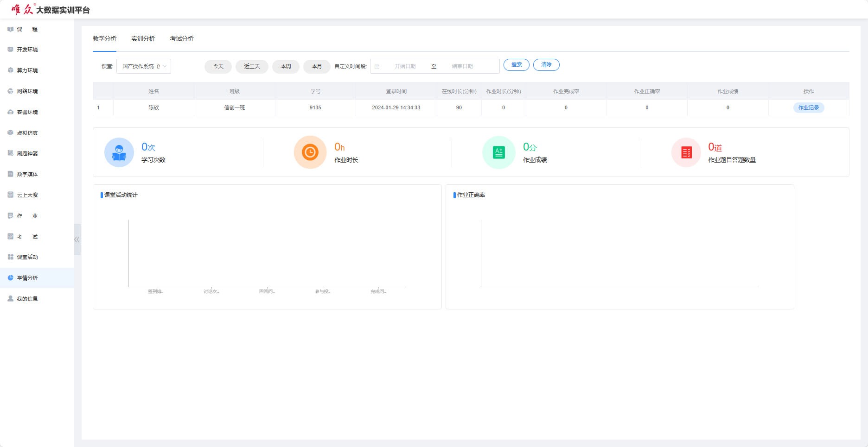Image resolution: width=868 pixels, height=447 pixels.
Task: Click the 课程 book icon in sidebar
Action: pos(10,29)
